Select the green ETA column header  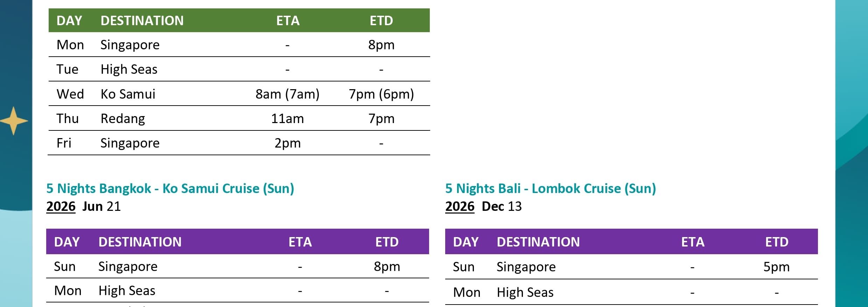tap(288, 21)
